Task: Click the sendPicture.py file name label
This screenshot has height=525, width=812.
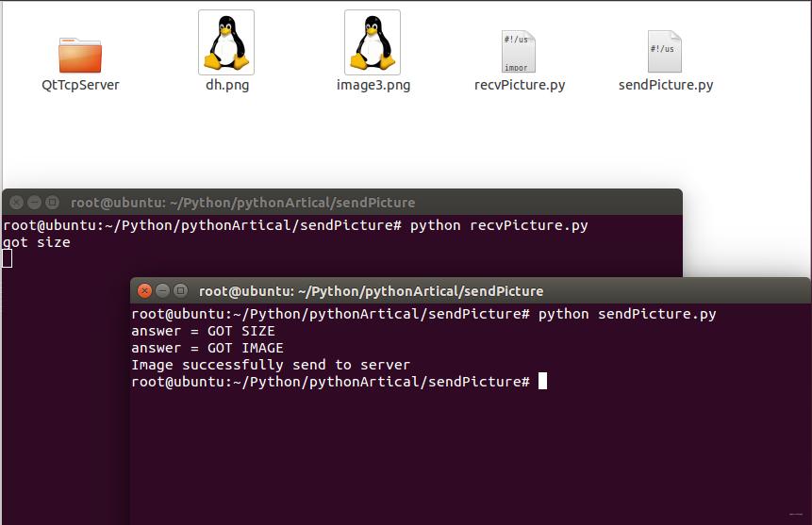Action: (666, 85)
